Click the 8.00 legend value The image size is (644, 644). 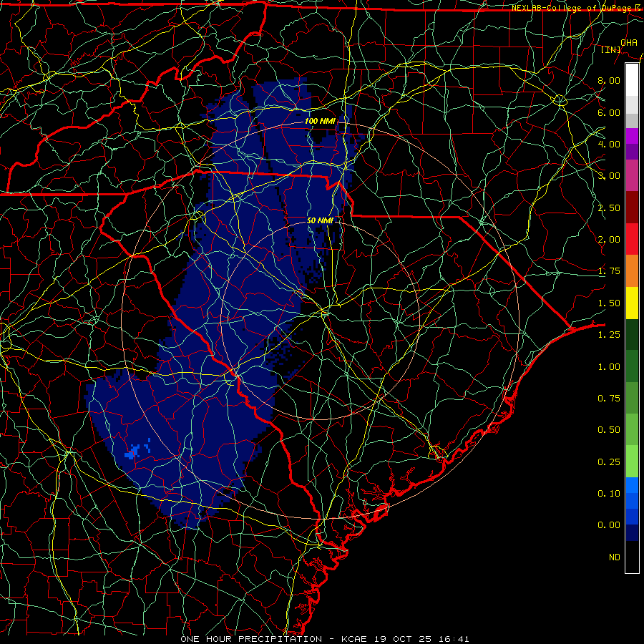click(609, 80)
